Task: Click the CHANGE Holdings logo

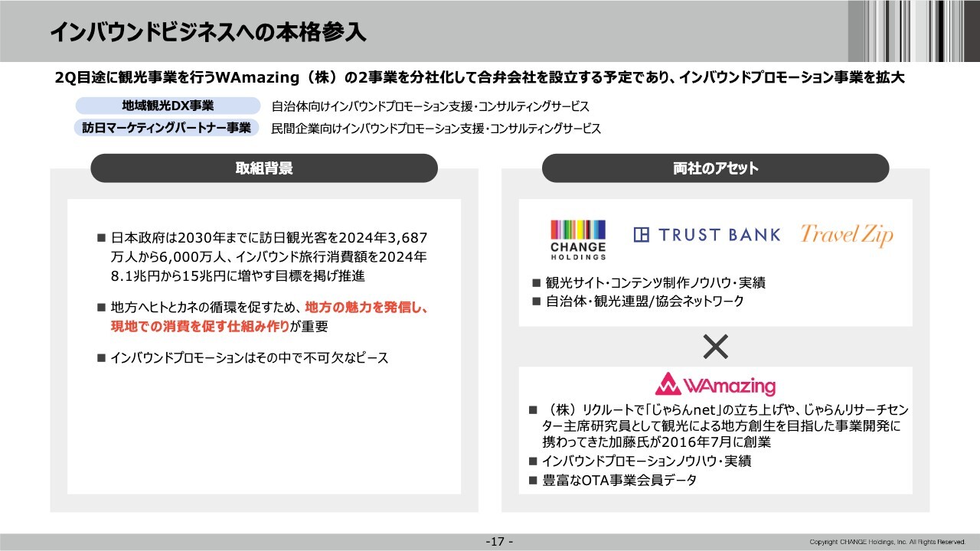Action: point(578,240)
